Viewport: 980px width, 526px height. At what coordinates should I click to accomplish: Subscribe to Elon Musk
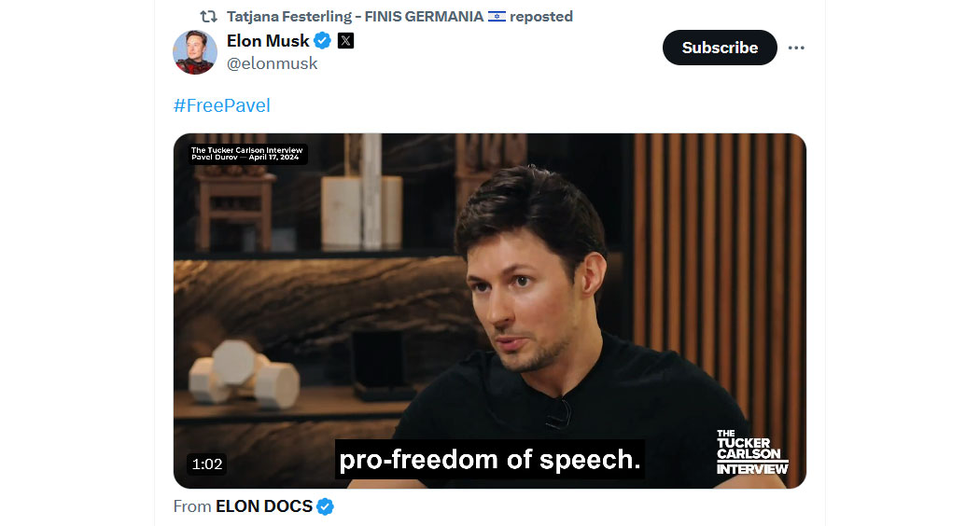point(720,48)
